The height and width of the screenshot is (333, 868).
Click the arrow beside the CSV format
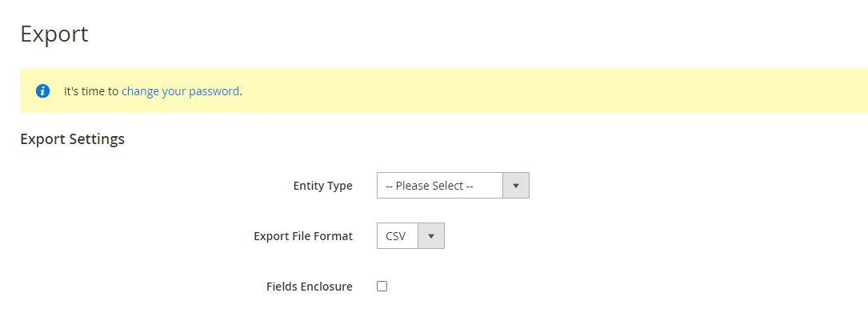[431, 236]
